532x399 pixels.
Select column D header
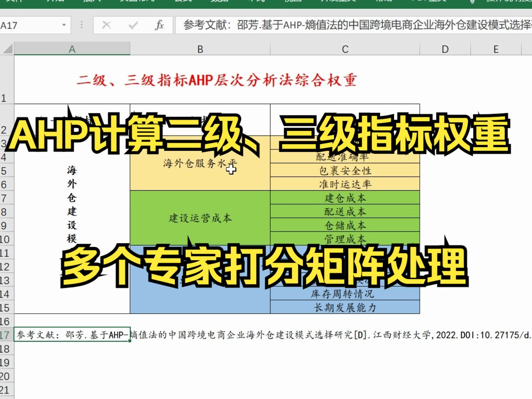pyautogui.click(x=445, y=49)
